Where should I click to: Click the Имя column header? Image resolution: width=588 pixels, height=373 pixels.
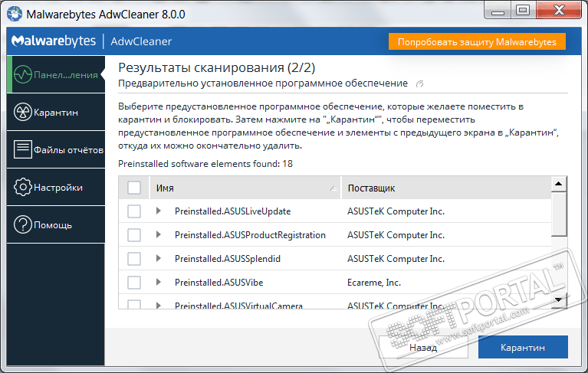245,188
